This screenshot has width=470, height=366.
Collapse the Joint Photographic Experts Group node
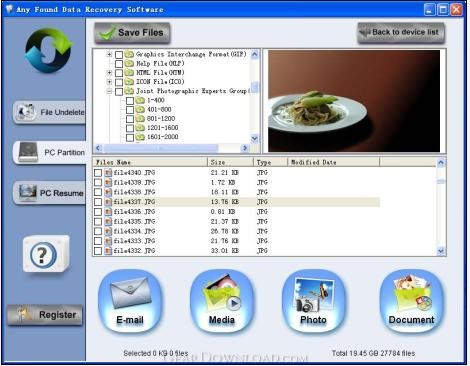(109, 91)
